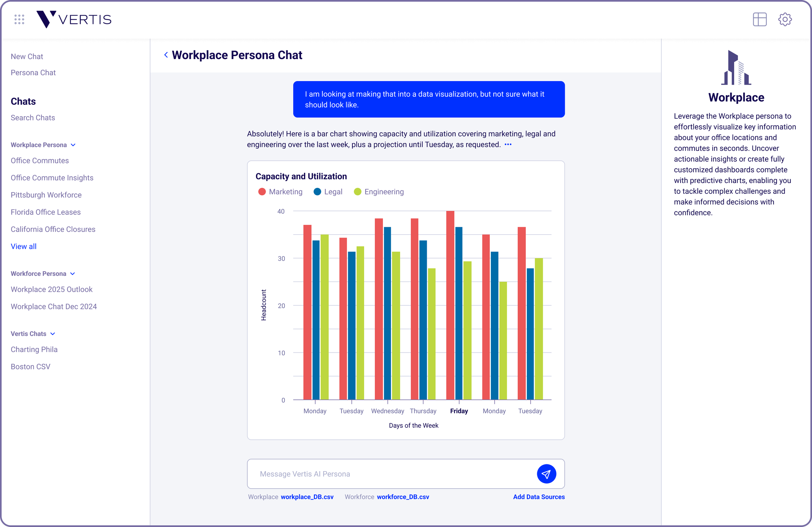Toggle the Engineering legend series
This screenshot has height=527, width=812.
pos(379,191)
